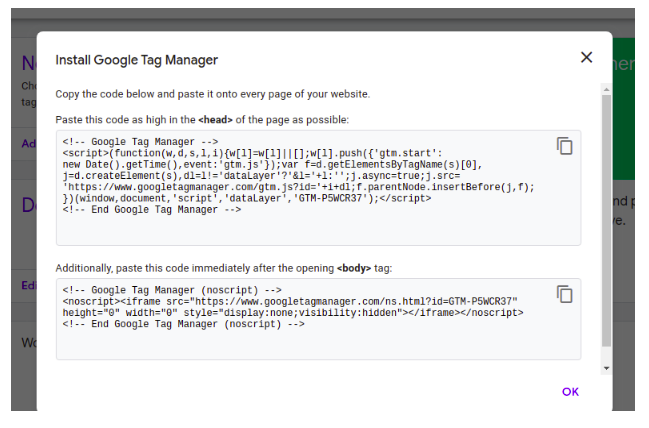Viewport: 649px width, 428px height.
Task: Click the dialog title Install Google Tag Manager
Action: pos(137,60)
